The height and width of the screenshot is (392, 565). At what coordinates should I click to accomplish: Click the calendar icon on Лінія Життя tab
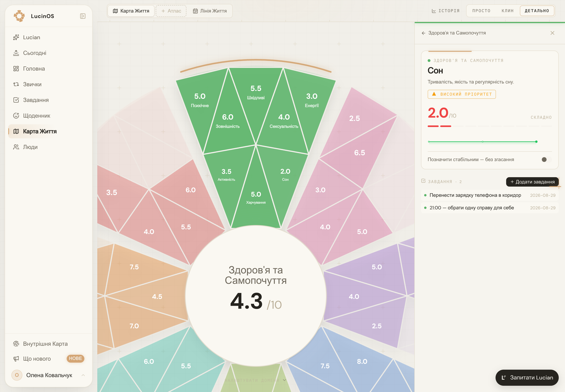(195, 11)
